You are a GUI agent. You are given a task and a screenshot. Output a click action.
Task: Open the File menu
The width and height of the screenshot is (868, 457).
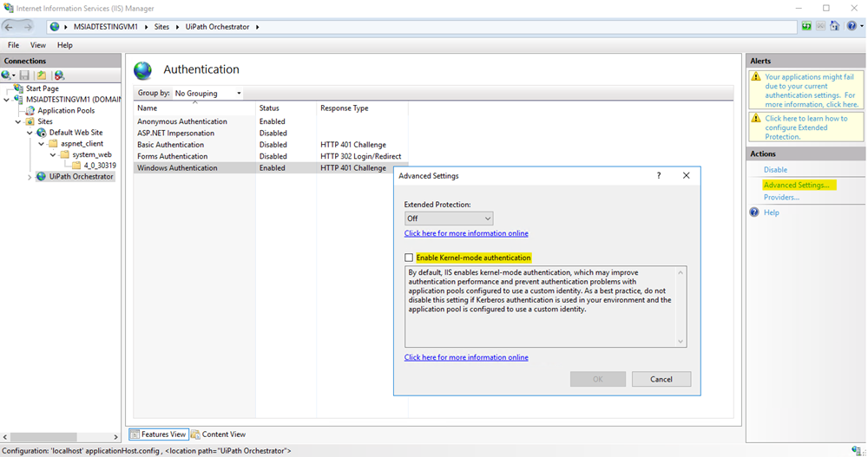tap(13, 45)
